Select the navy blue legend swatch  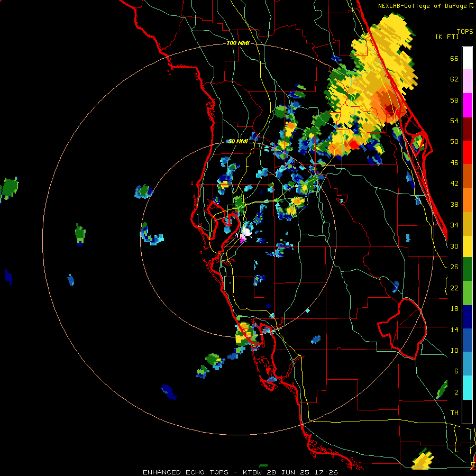(467, 317)
